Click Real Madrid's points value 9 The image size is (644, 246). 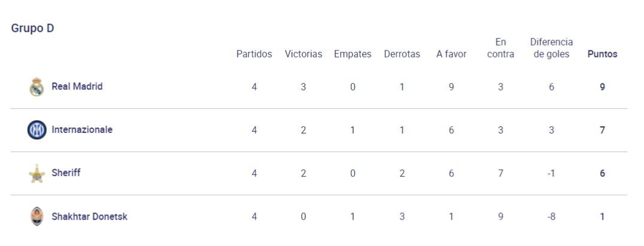(602, 87)
